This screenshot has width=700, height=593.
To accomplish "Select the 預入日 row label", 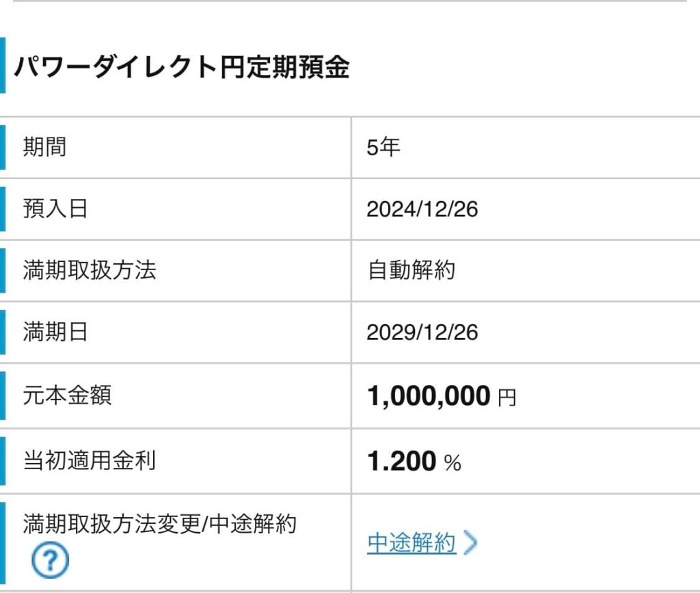I will 55,209.
